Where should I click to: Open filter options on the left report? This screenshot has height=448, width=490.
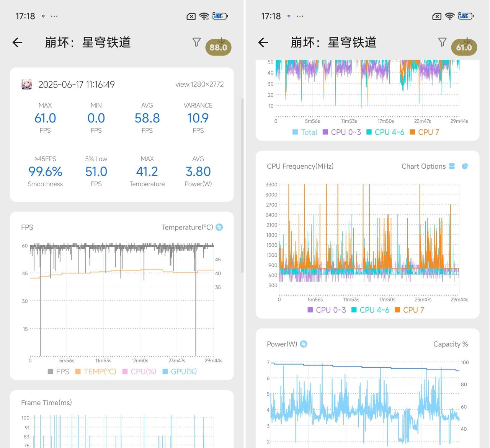pyautogui.click(x=196, y=42)
